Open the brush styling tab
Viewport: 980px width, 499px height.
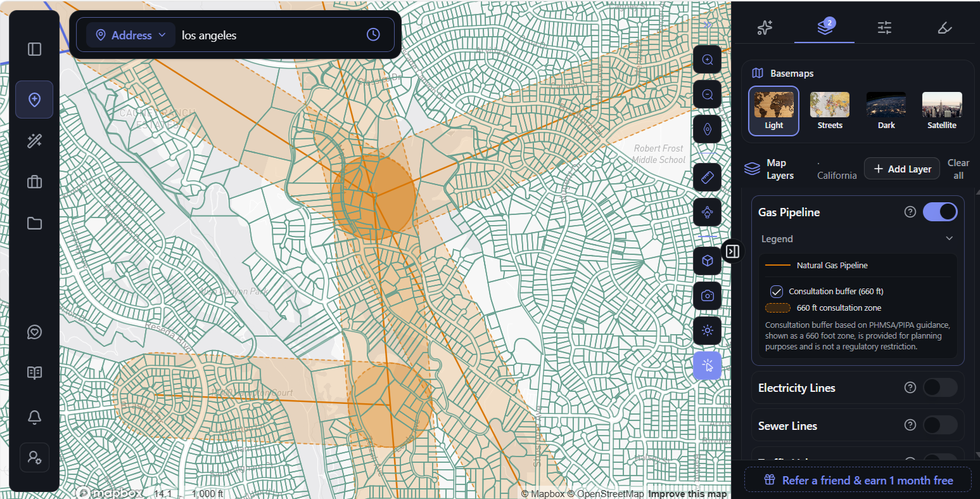(945, 28)
